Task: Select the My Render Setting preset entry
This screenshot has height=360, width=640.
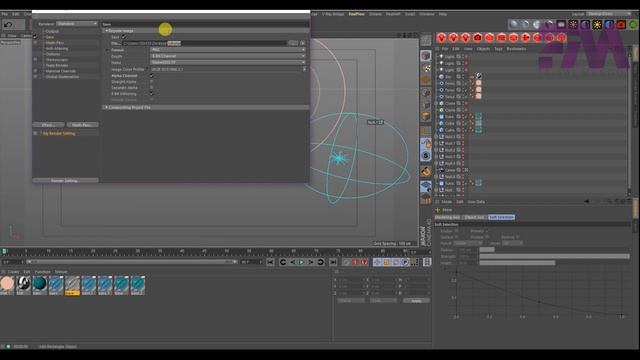Action: (59, 133)
